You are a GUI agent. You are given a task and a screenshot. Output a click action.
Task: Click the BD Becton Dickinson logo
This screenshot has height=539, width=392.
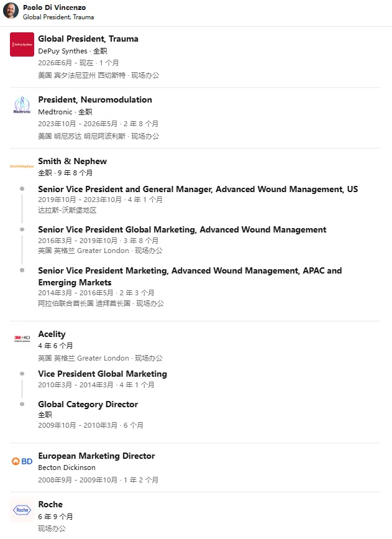click(22, 461)
